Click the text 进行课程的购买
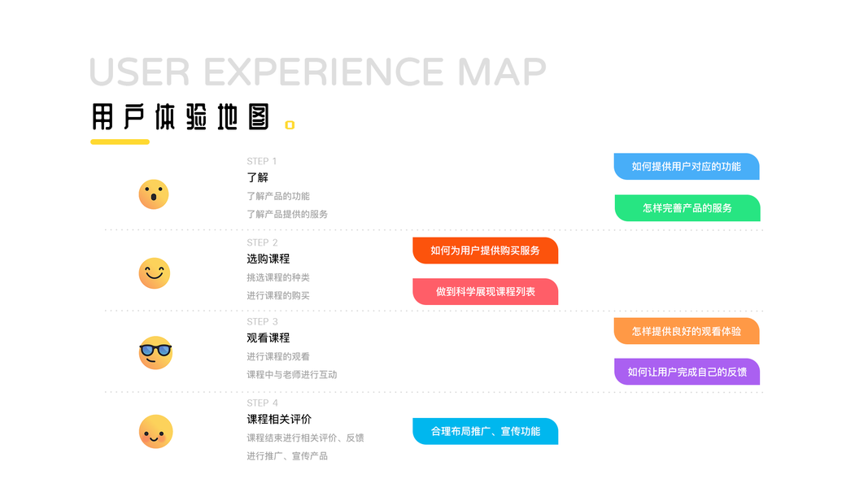Viewport: 868px width, 488px height. coord(278,295)
